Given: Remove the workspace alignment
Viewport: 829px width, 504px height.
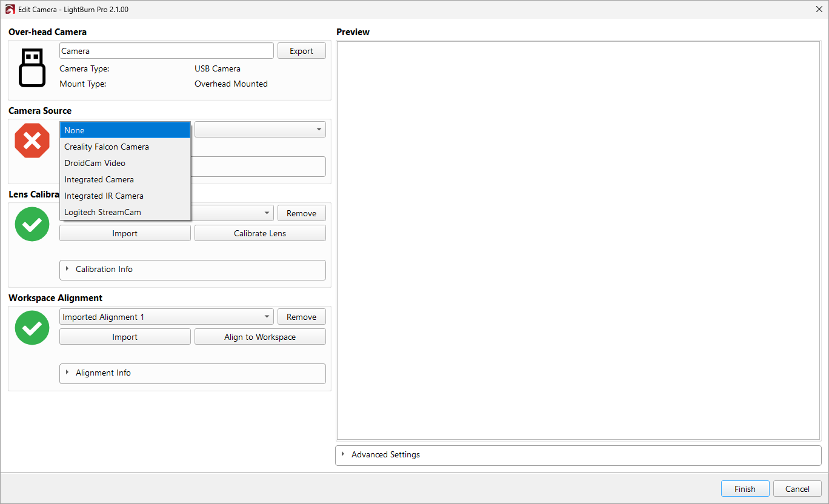Looking at the screenshot, I should (x=301, y=317).
